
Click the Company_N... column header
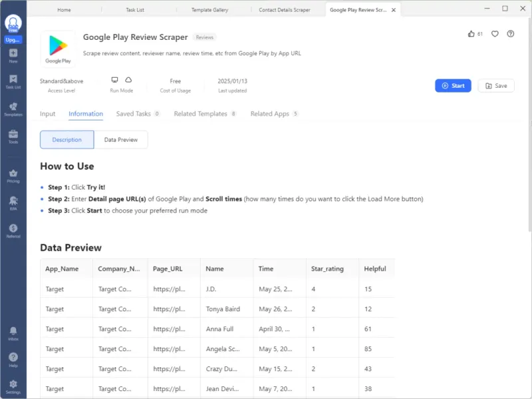click(120, 269)
